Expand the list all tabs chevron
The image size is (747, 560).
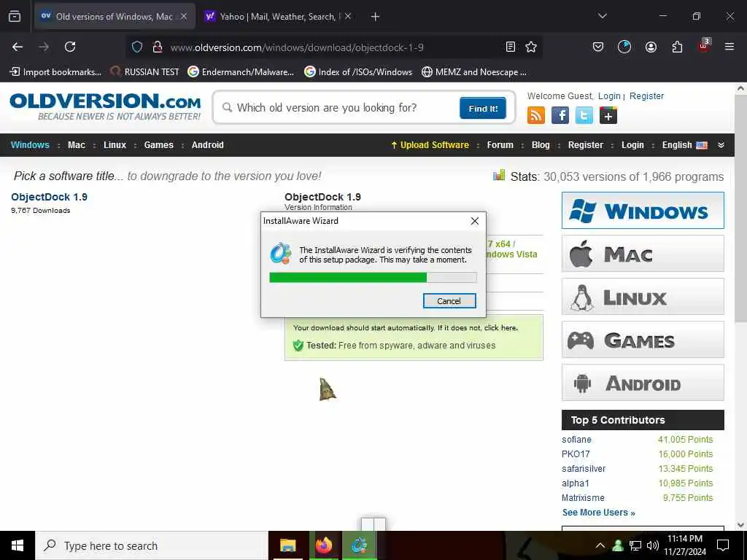[602, 16]
